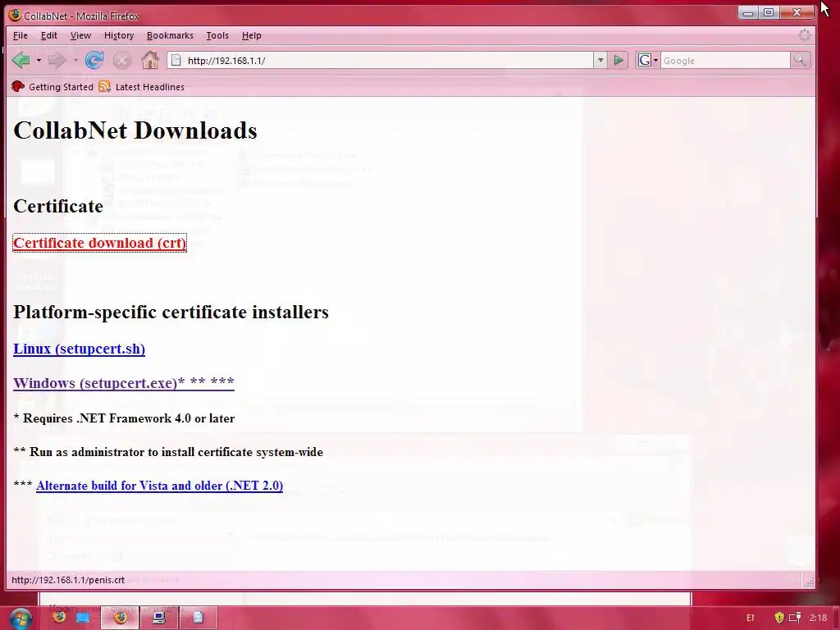Click the Certificate heading text
The height and width of the screenshot is (630, 840).
(58, 206)
